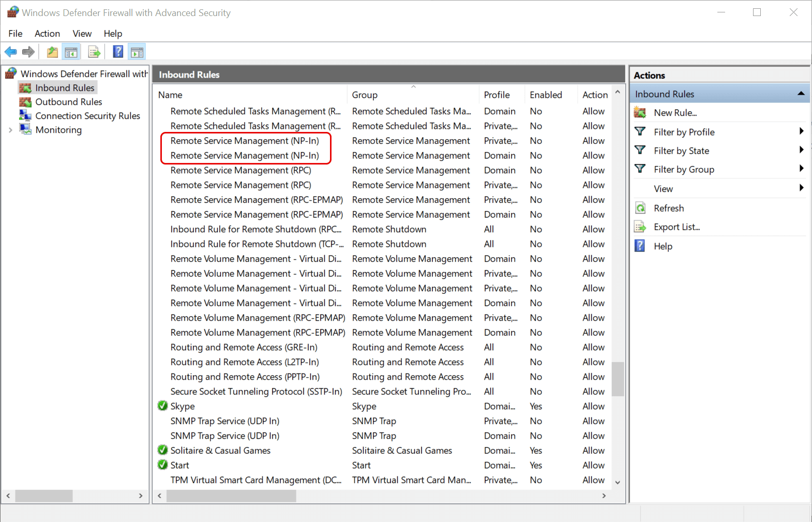Click the Forward arrow toolbar icon
Image resolution: width=812 pixels, height=522 pixels.
coord(28,52)
